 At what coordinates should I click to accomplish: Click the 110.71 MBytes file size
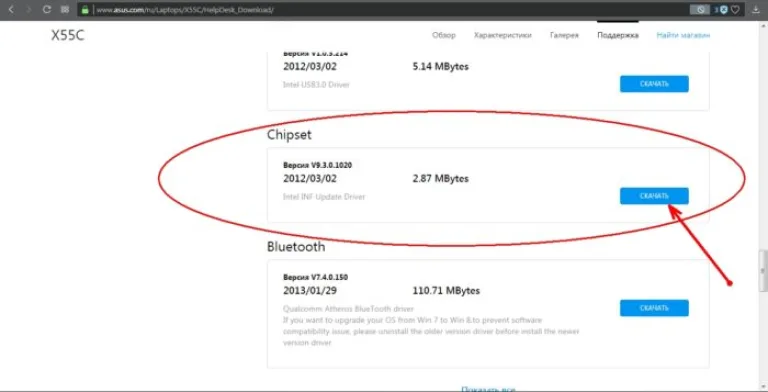(446, 291)
